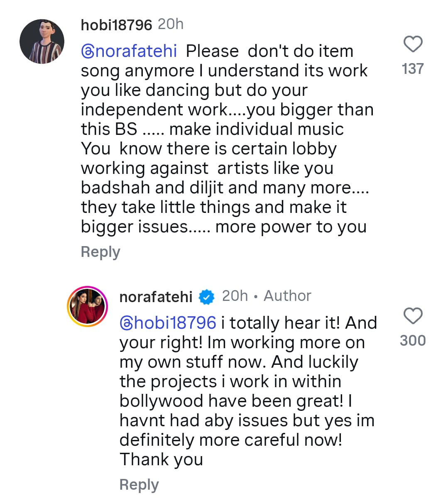View likes on the 137 count
Viewport: 448px width, 503px height.
[x=413, y=69]
